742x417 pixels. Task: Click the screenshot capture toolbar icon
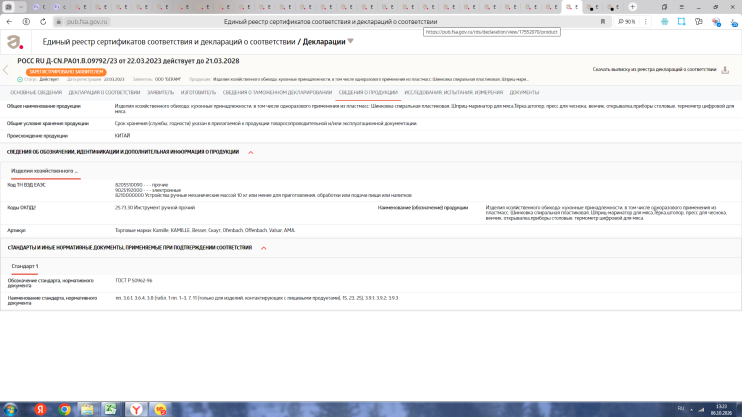tap(681, 22)
